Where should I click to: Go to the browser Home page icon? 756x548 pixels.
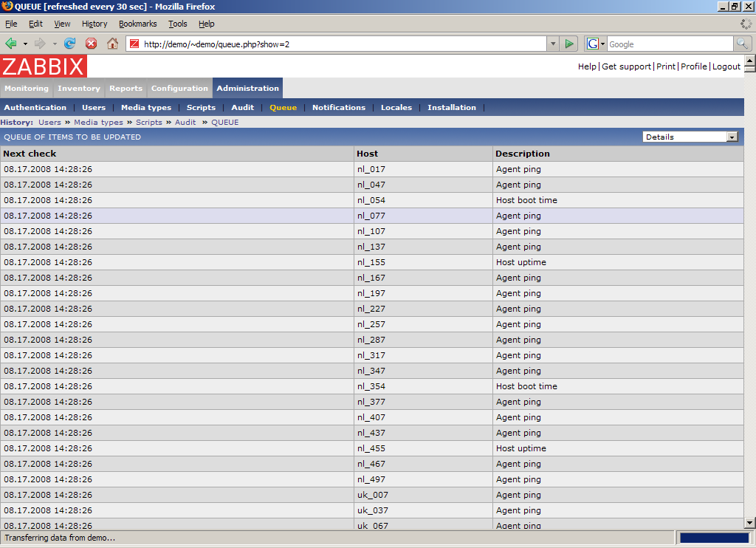[112, 44]
